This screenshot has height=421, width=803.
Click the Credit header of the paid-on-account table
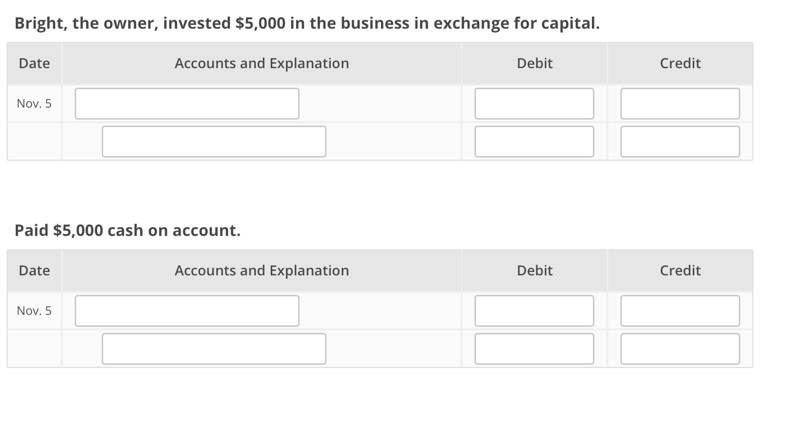(x=680, y=270)
